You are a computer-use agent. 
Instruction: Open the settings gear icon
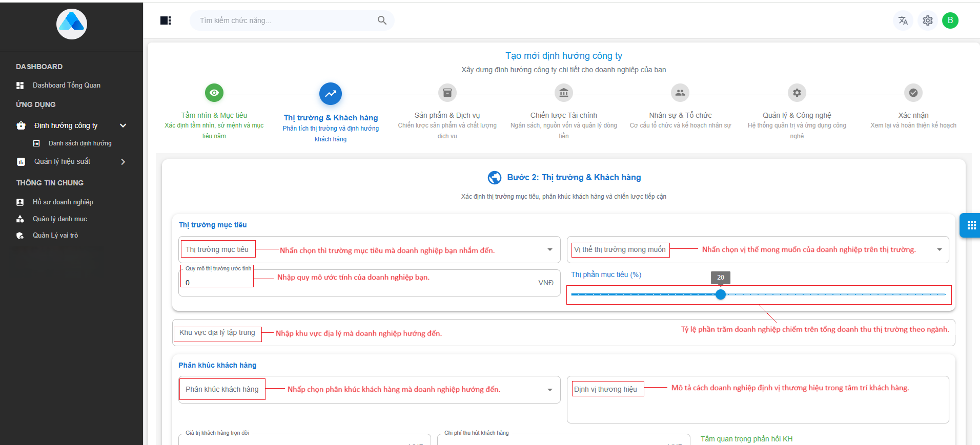[927, 20]
